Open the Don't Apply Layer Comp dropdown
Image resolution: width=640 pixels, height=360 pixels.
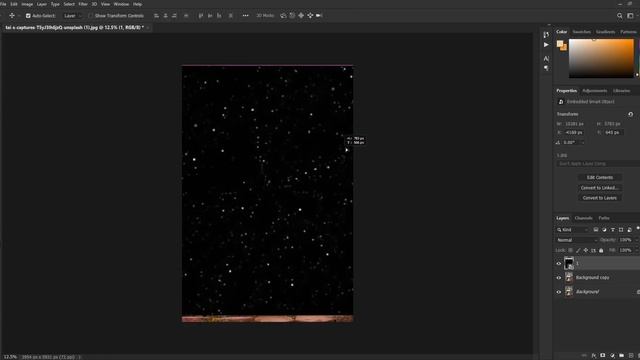click(598, 164)
